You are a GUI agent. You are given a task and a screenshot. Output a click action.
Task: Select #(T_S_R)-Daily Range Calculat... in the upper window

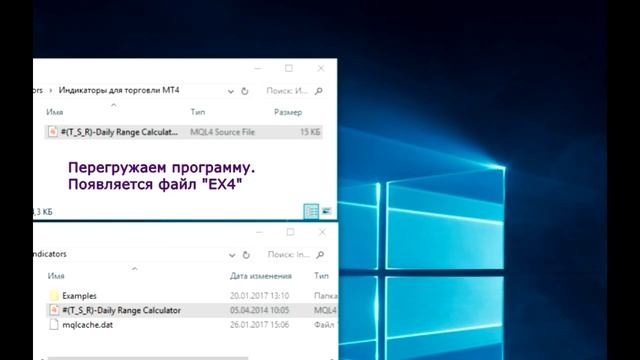pyautogui.click(x=119, y=132)
